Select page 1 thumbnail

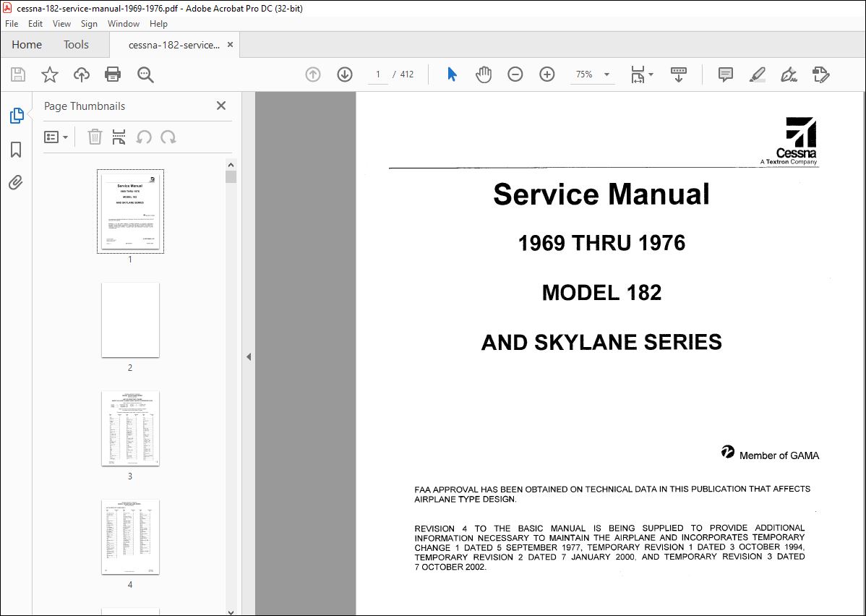coord(130,212)
